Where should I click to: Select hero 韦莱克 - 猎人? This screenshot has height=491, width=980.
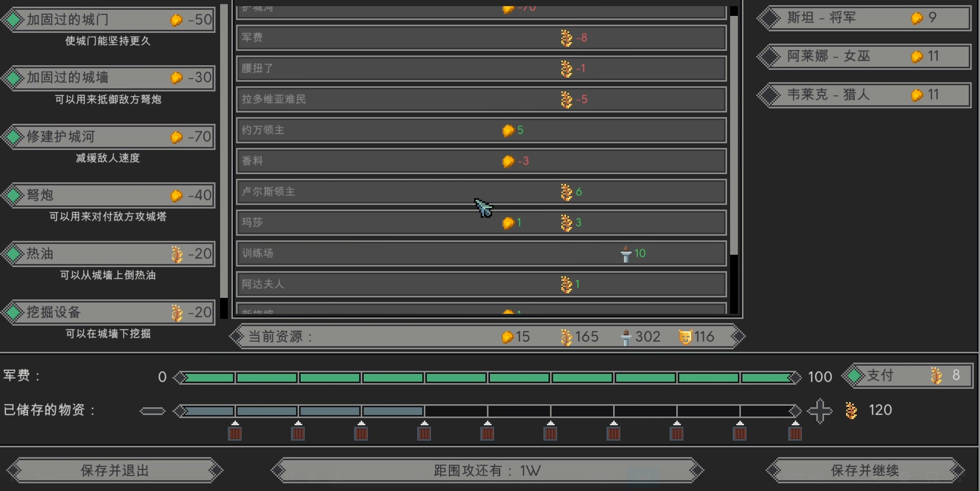click(x=864, y=95)
